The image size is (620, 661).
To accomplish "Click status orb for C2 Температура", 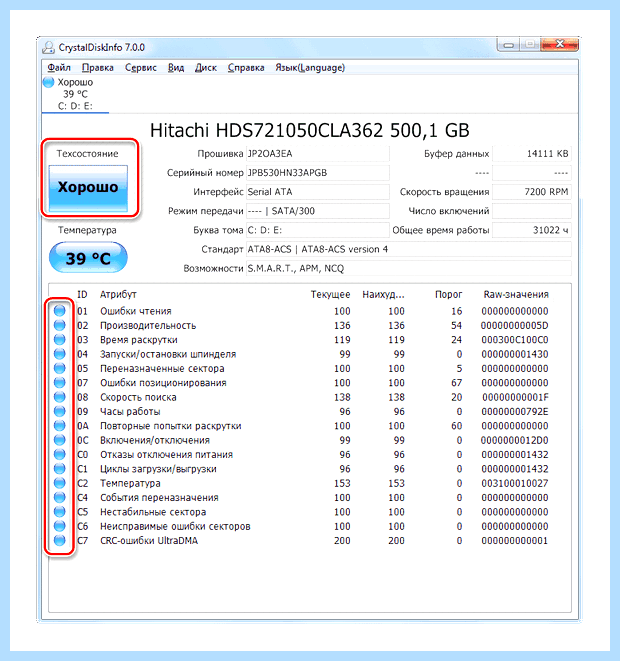I will pos(59,483).
